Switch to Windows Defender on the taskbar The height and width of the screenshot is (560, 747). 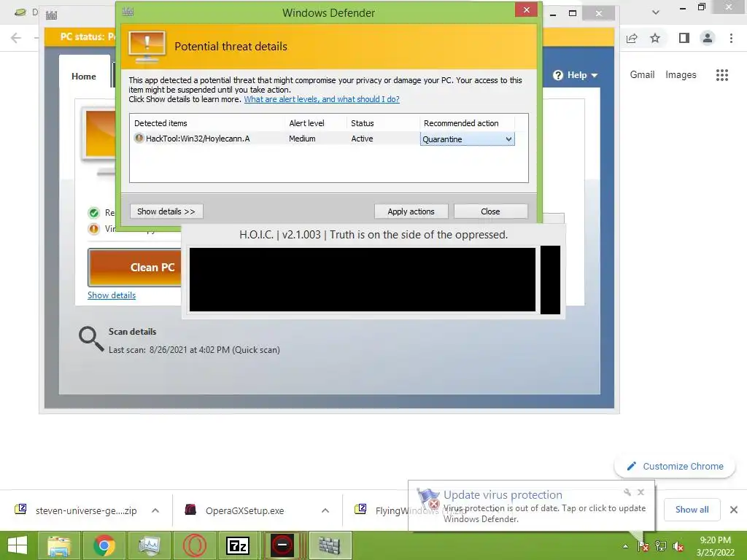329,545
